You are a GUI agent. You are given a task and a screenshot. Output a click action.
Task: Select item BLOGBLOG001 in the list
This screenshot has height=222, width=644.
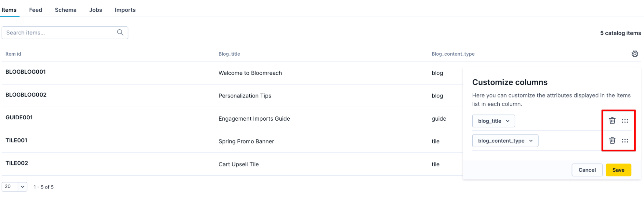26,72
